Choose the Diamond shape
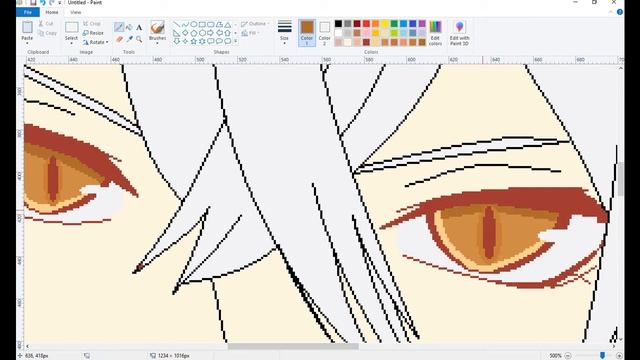Image resolution: width=640 pixels, height=360 pixels. (185, 33)
